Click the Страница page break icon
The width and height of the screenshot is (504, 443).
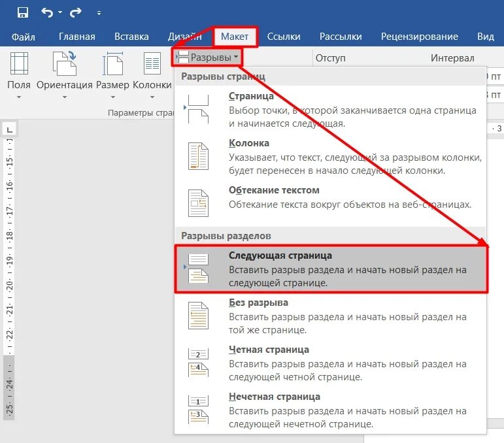[197, 109]
